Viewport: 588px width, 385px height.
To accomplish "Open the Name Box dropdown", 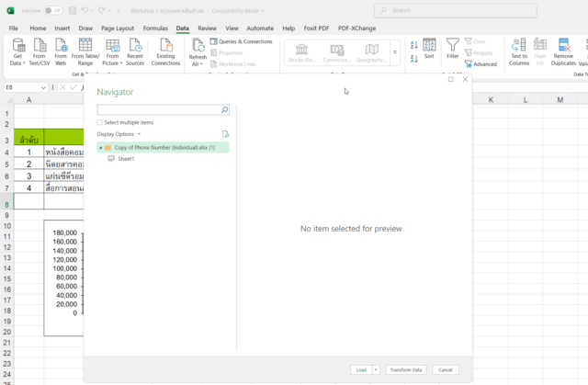I will coord(43,87).
